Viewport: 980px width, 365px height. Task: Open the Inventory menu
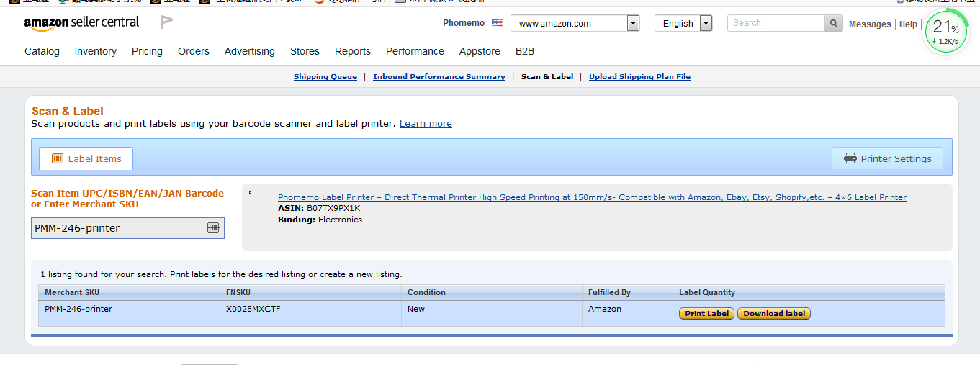95,51
